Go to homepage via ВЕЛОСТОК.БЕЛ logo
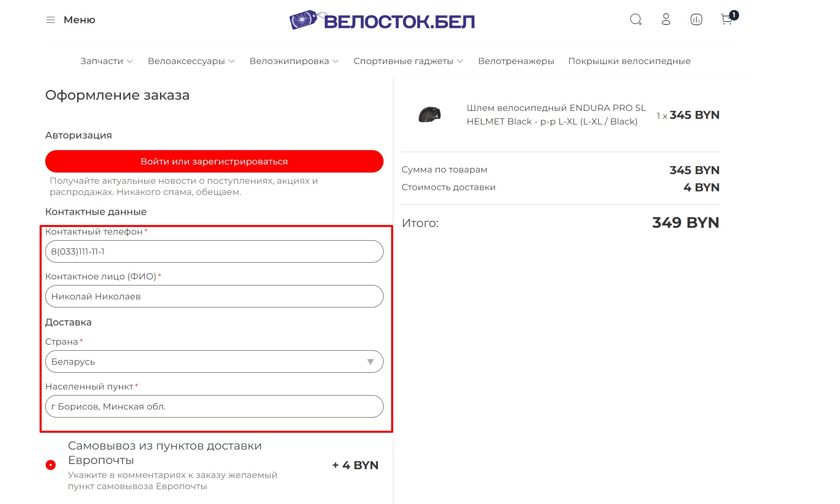Viewport: 840px width, 504px height. pyautogui.click(x=382, y=20)
